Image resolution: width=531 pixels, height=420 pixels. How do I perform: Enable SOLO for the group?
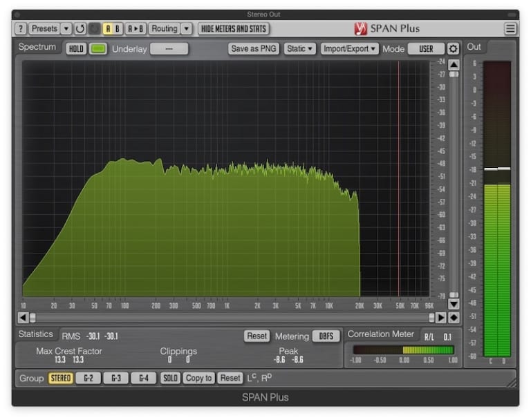click(x=169, y=378)
